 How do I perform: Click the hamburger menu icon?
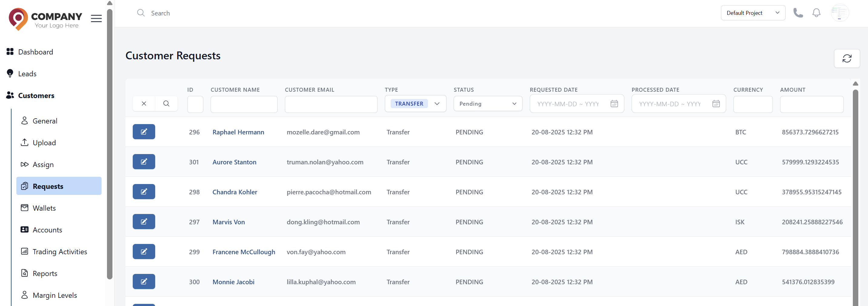click(96, 18)
